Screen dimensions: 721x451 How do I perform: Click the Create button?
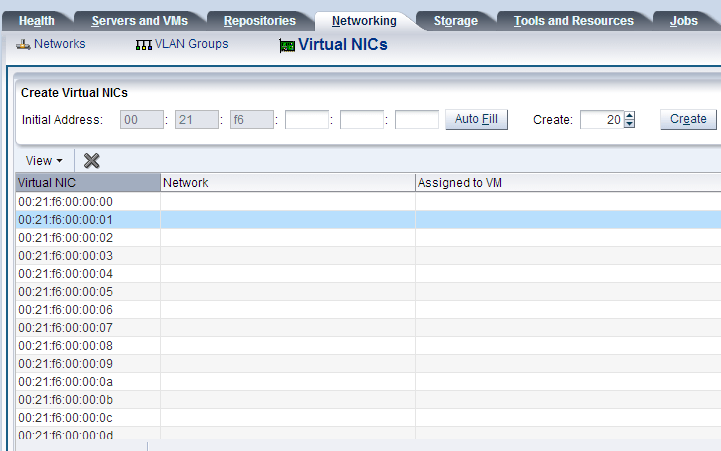point(688,120)
